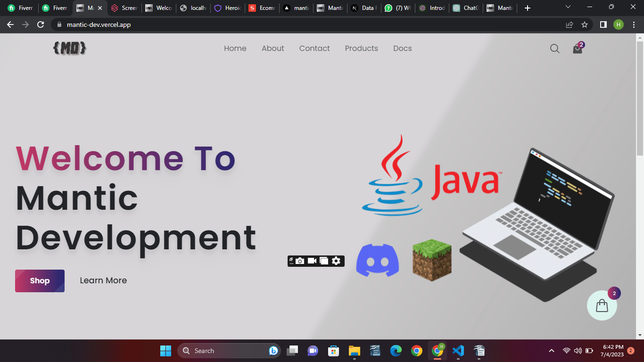Click the share page icon in address bar
This screenshot has height=362, width=644.
(x=570, y=25)
